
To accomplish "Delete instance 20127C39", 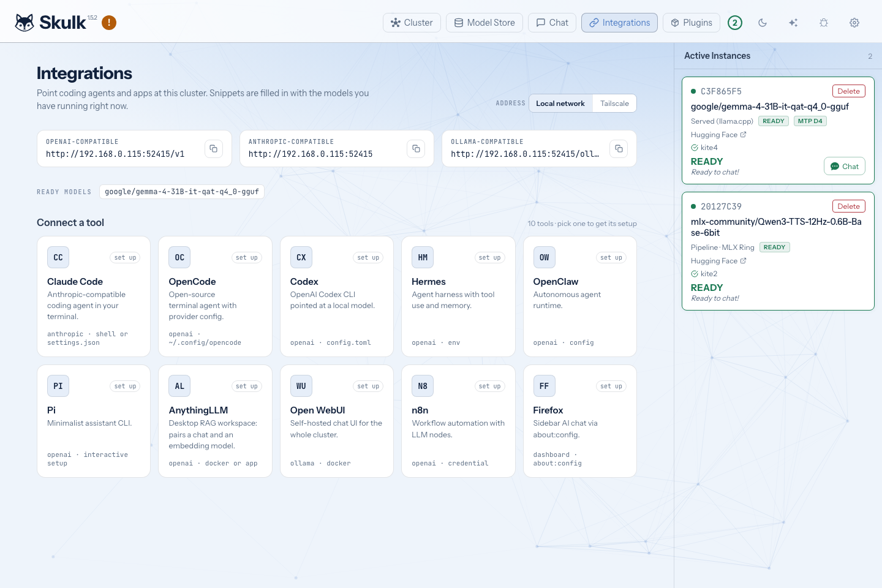I will pos(848,206).
